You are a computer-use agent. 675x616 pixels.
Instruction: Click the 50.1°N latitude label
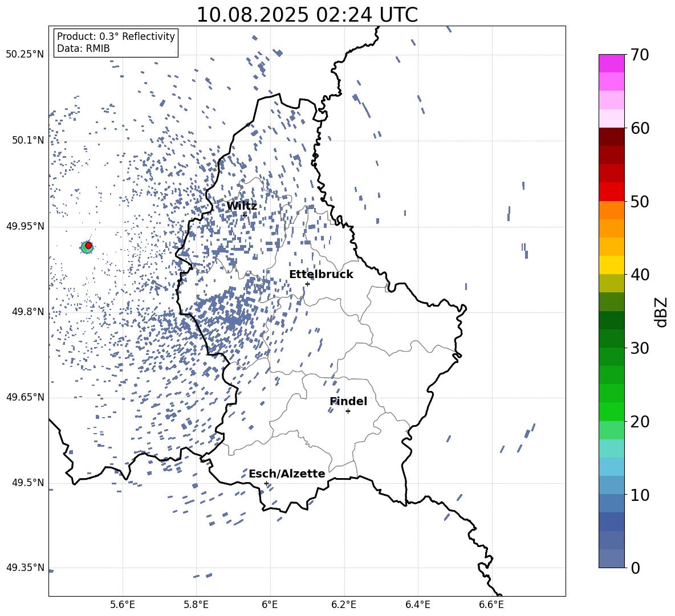(x=28, y=140)
